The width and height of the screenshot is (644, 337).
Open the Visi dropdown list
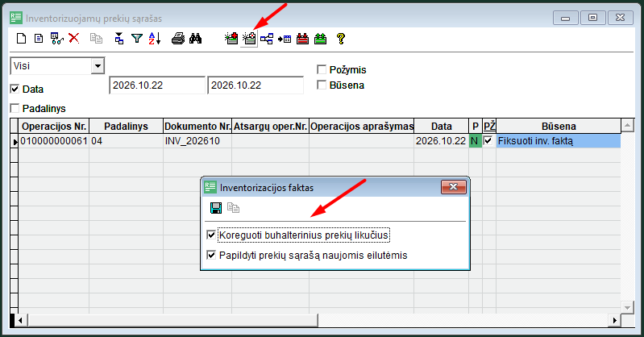[98, 66]
